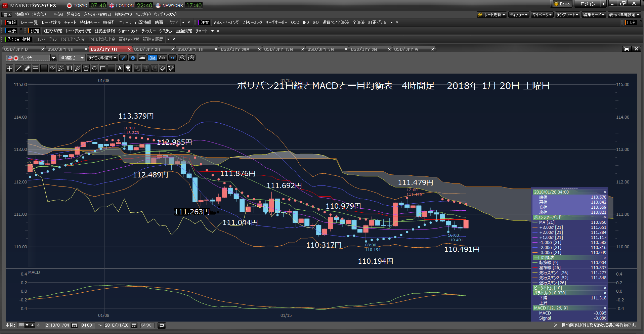Open calendar for end date 2018/01/20
Screen dimensions: 644x334
[x=134, y=325]
